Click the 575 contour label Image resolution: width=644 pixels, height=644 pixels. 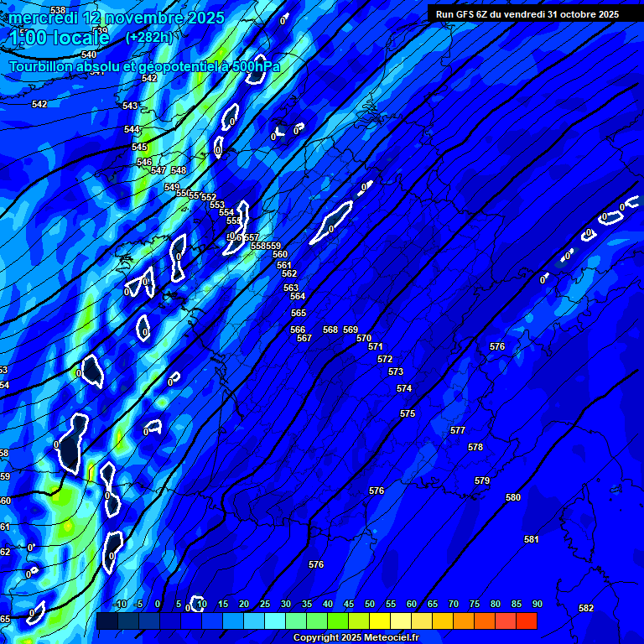[x=408, y=413]
